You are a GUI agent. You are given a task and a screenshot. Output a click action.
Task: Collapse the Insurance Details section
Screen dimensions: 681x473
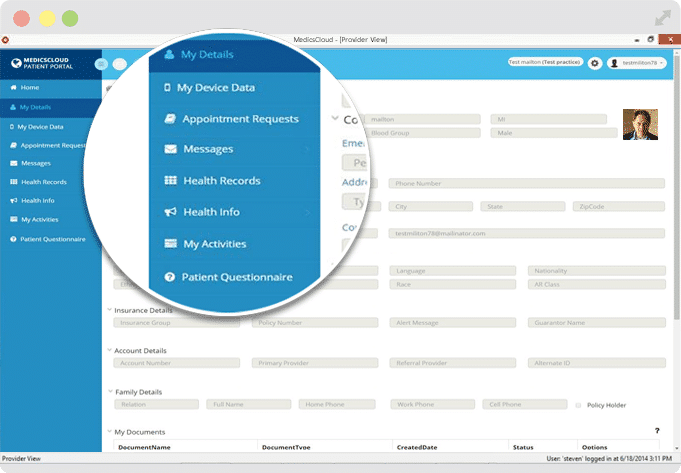[x=109, y=310]
